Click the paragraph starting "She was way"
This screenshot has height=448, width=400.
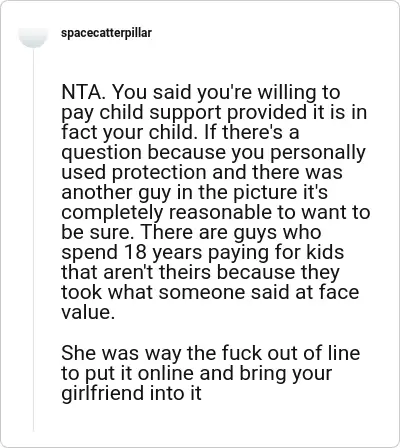(211, 373)
